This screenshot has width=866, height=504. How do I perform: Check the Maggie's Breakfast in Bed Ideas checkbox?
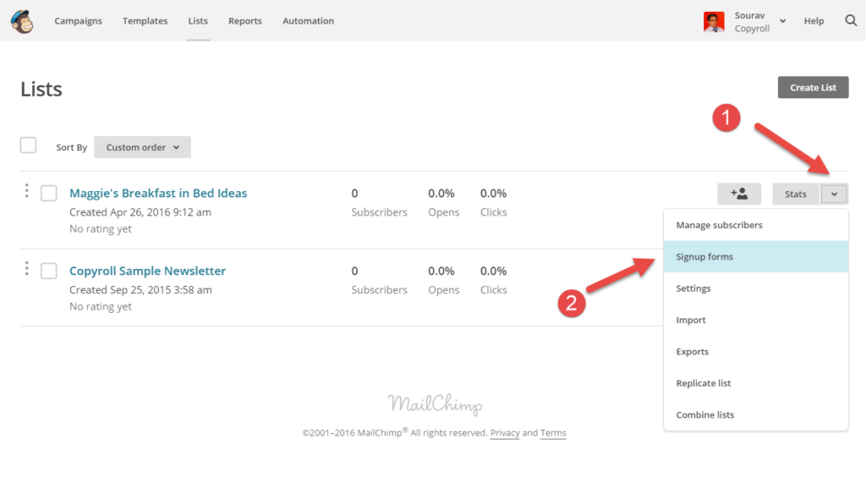[48, 193]
